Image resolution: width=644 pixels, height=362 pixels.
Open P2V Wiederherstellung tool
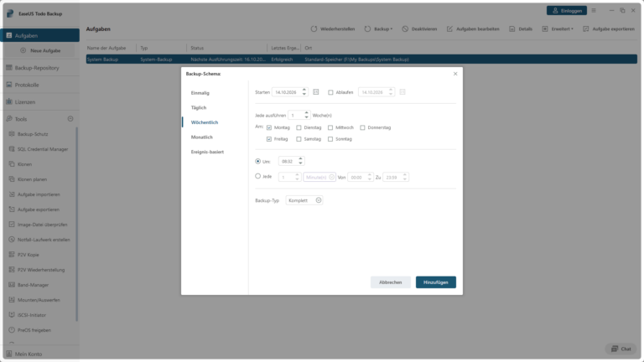40,270
